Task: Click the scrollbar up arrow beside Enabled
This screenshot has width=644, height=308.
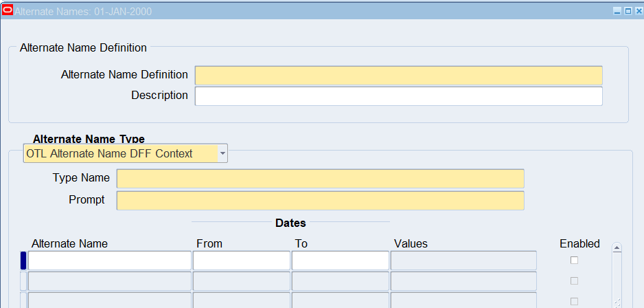Action: tap(617, 248)
